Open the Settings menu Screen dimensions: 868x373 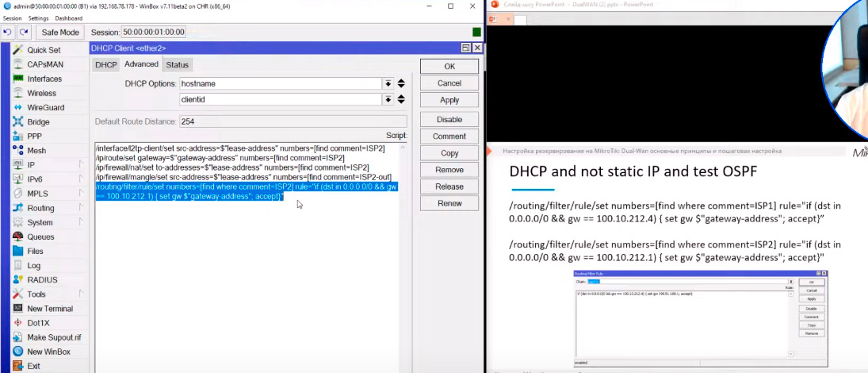tap(38, 18)
